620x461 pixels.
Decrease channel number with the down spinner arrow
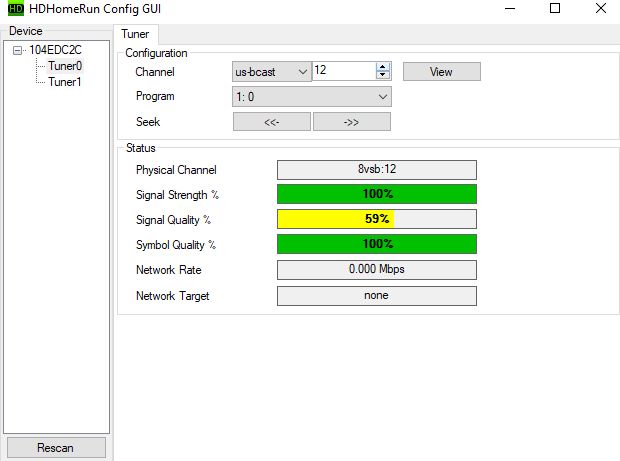pos(382,75)
